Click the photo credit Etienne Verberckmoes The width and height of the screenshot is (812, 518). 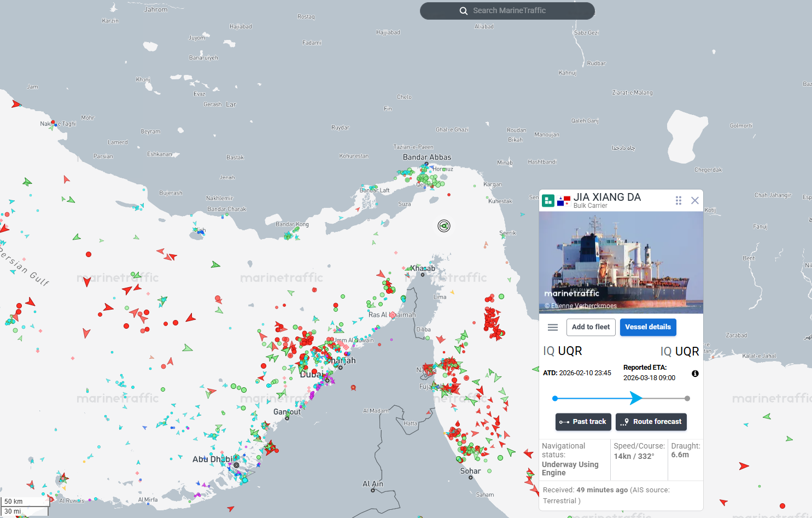click(x=581, y=306)
